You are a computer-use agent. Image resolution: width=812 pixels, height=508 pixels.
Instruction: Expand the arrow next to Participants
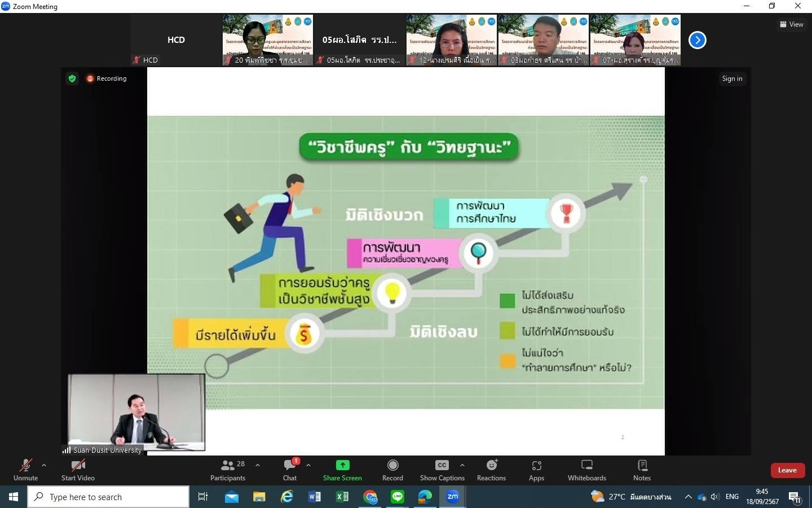258,465
